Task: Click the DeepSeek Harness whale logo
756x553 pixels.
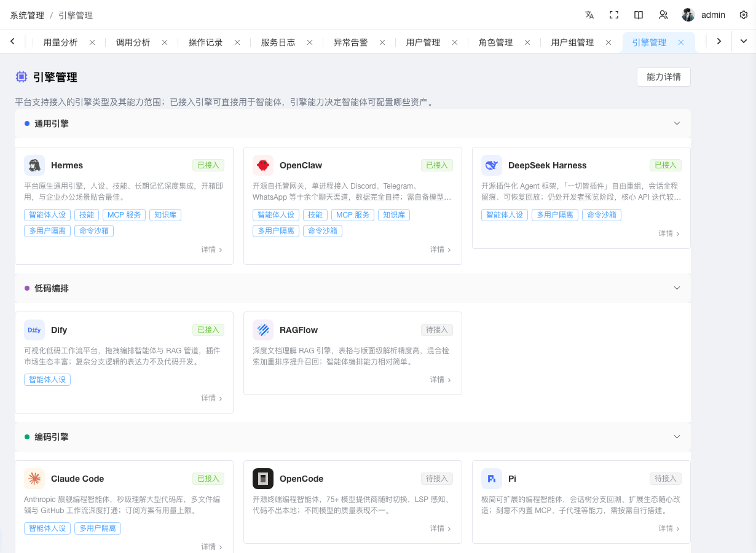Action: pyautogui.click(x=492, y=165)
